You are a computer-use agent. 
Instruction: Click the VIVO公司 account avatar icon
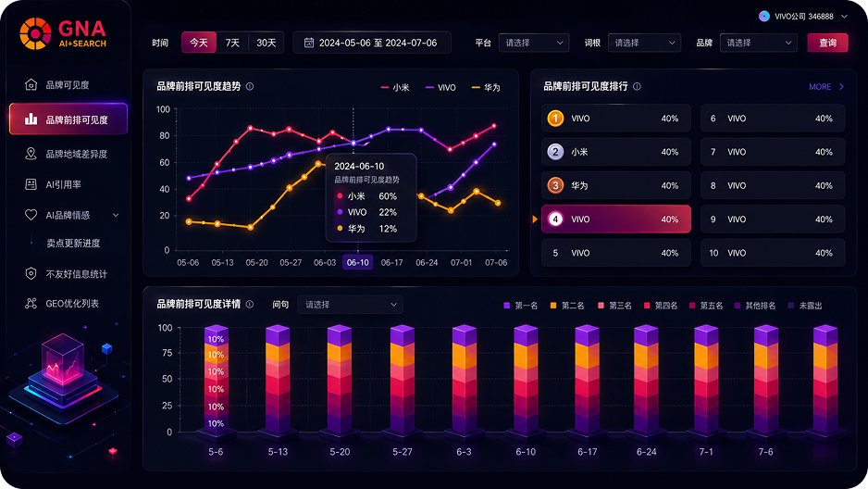coord(764,16)
